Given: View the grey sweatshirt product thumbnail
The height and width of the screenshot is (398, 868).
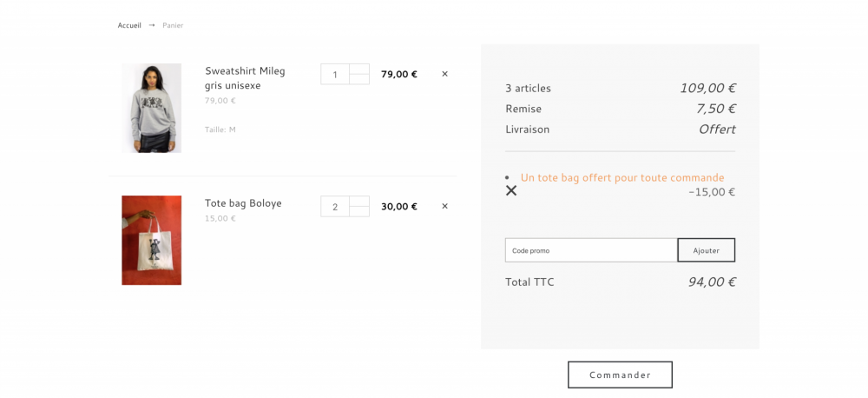Looking at the screenshot, I should pos(151,108).
